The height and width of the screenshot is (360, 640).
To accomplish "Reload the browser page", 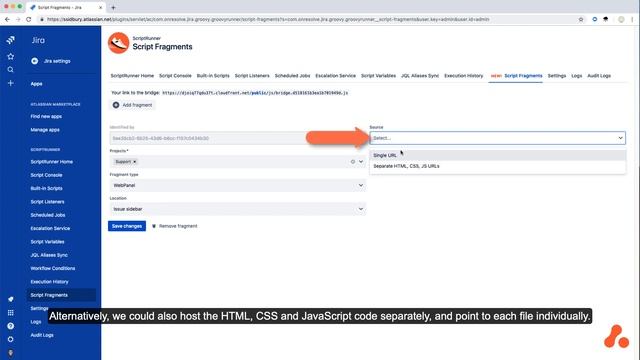I will (x=29, y=19).
